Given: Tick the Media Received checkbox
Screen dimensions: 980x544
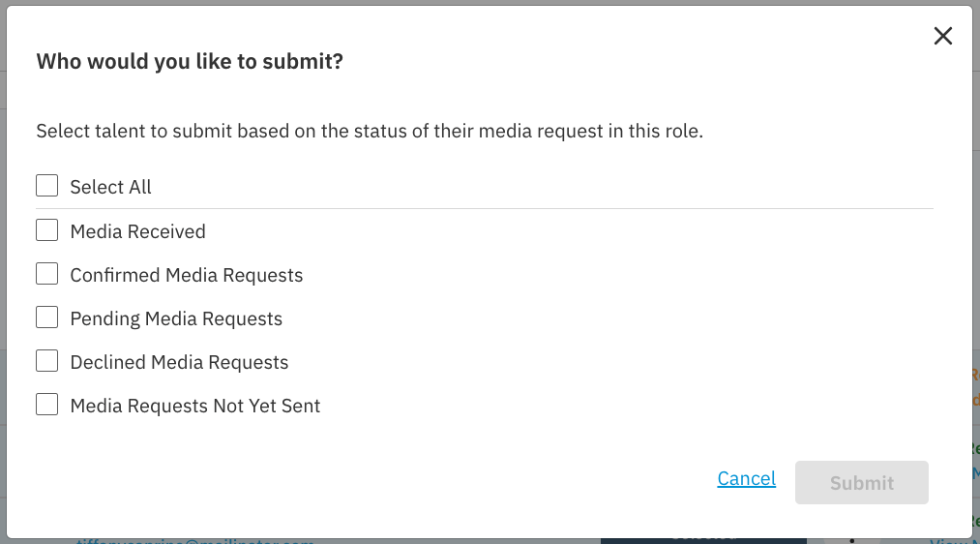Looking at the screenshot, I should click(x=47, y=230).
